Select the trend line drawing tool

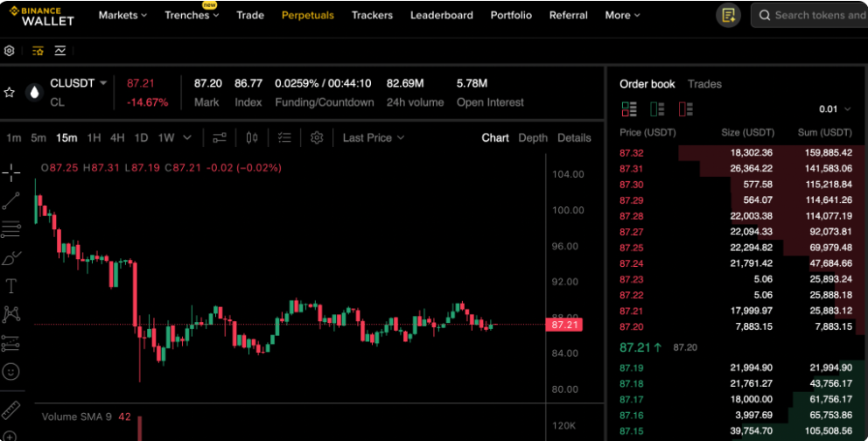pos(11,201)
